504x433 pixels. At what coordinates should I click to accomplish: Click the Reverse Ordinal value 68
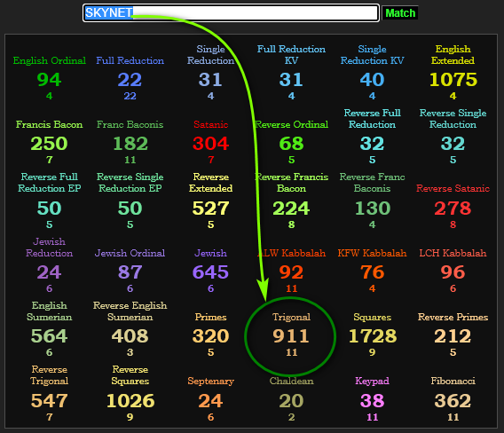pyautogui.click(x=292, y=144)
